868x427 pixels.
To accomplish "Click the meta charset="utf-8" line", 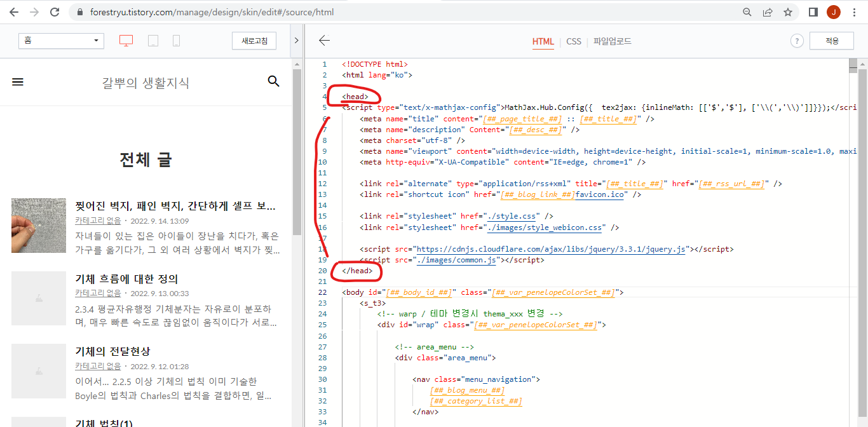I will [x=412, y=140].
